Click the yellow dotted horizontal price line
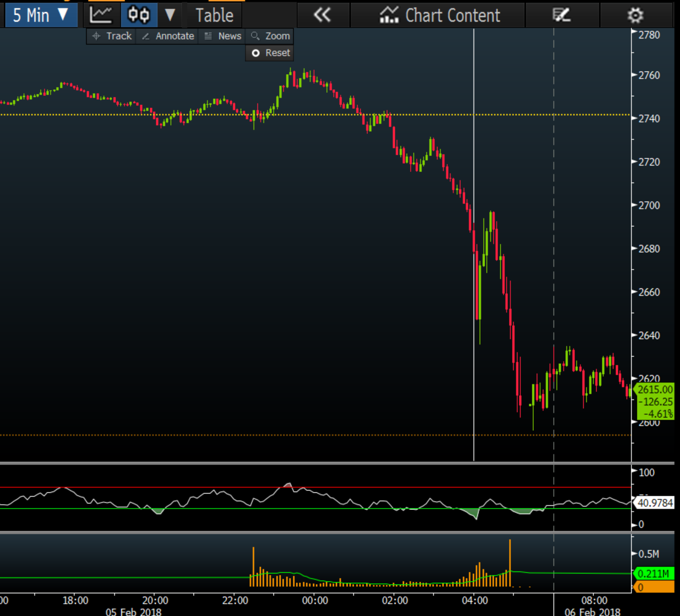680x616 pixels. click(x=315, y=115)
